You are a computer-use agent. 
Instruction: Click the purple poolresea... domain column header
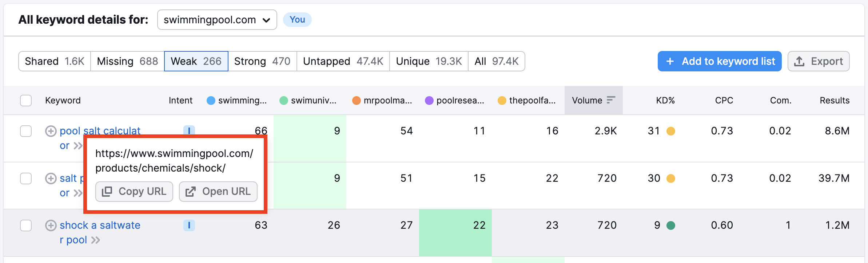(455, 101)
